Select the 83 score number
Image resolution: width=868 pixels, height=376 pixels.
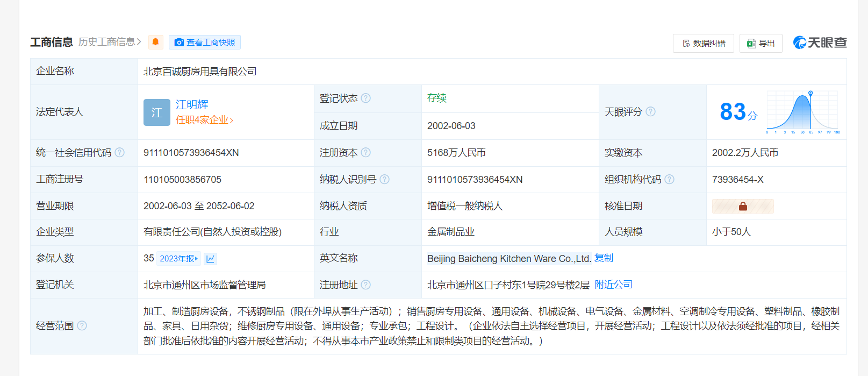(733, 112)
